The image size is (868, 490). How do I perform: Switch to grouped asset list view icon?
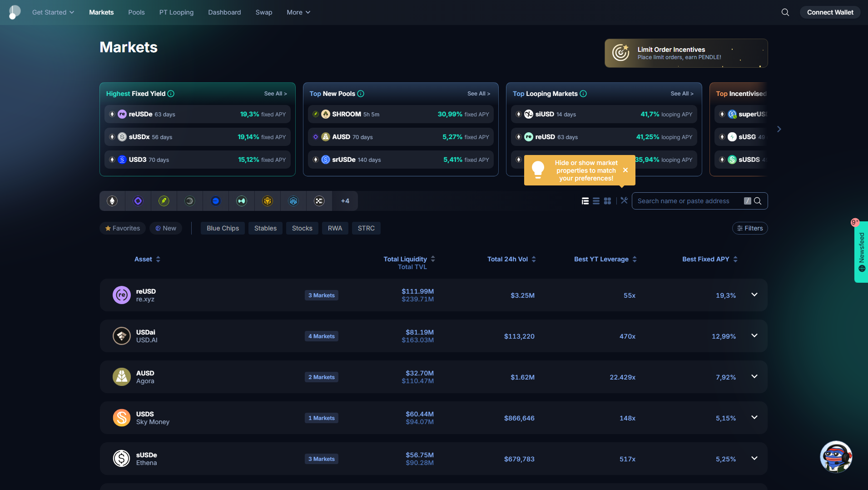click(585, 201)
